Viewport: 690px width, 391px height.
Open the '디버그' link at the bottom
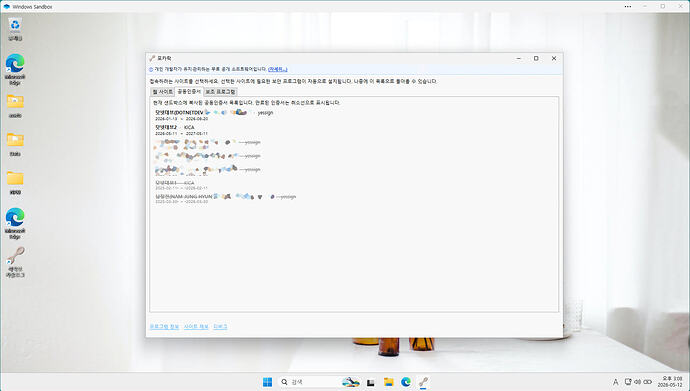point(220,327)
